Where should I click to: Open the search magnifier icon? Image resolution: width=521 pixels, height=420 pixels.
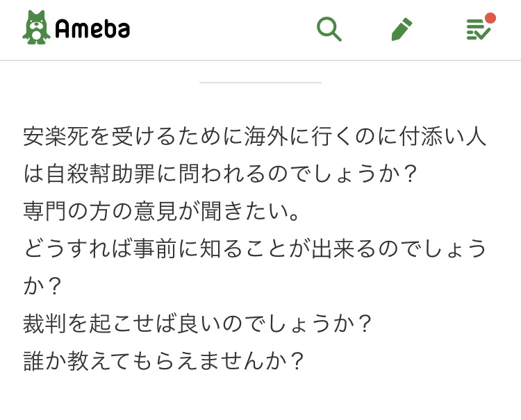[329, 29]
